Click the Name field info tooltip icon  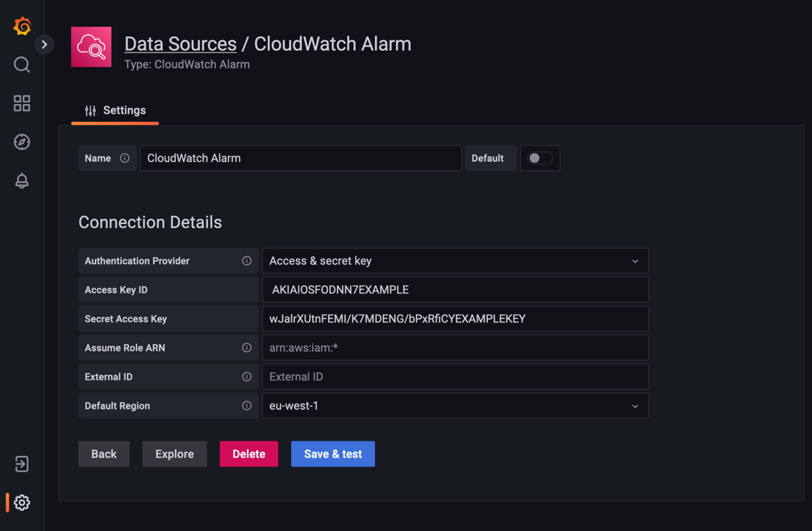pyautogui.click(x=125, y=158)
